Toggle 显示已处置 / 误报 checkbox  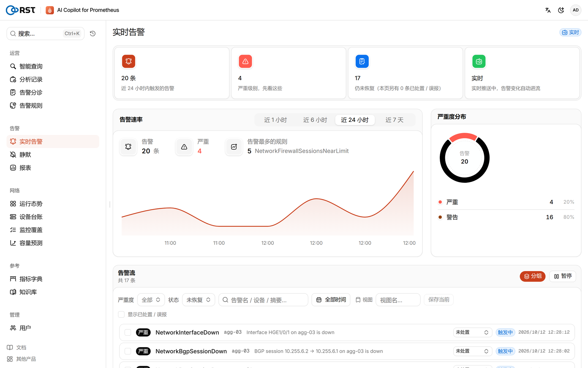121,314
